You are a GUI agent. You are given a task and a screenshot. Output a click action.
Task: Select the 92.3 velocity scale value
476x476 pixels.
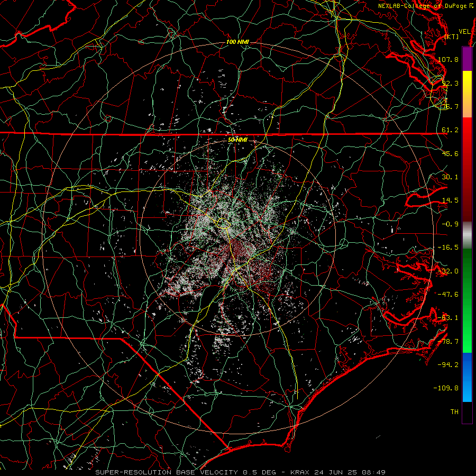click(450, 83)
